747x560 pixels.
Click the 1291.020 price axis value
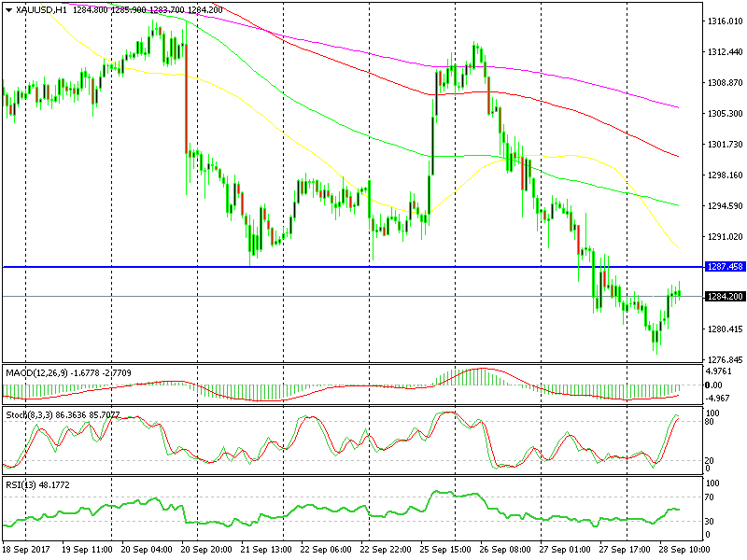(x=726, y=237)
